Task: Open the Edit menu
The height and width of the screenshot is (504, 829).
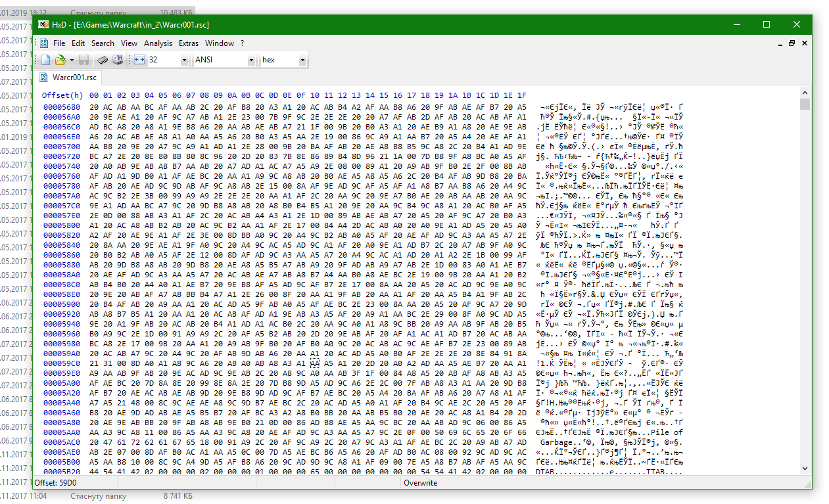Action: pyautogui.click(x=78, y=43)
